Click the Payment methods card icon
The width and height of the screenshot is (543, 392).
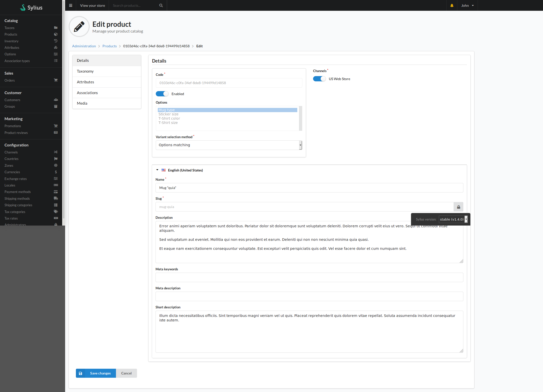tap(56, 192)
